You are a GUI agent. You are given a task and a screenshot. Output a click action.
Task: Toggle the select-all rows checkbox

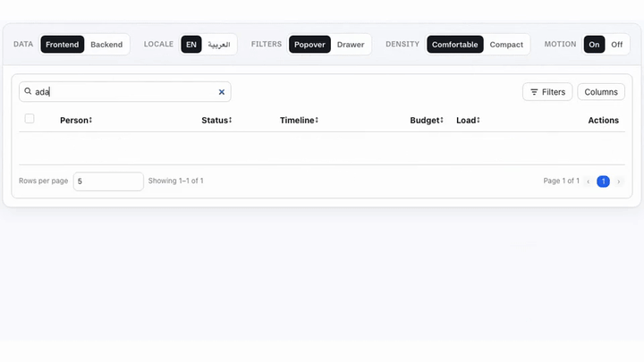(30, 119)
